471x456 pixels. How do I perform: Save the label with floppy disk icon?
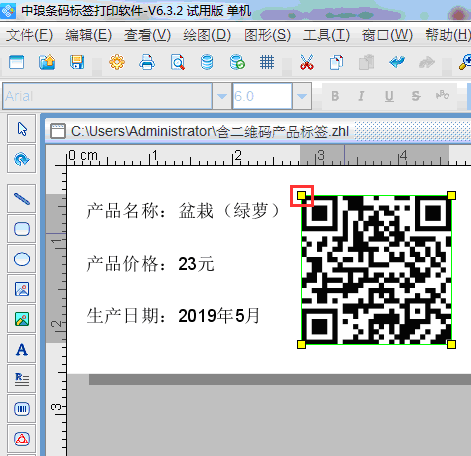pos(77,62)
